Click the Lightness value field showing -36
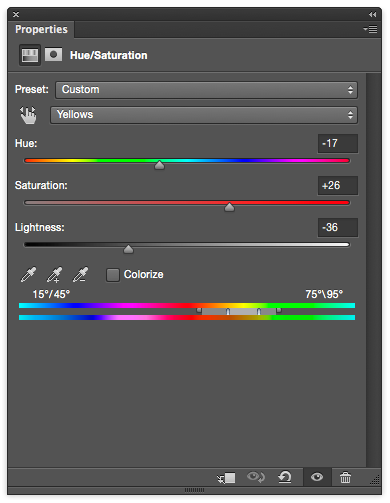Screen dimensions: 390x503 [x=338, y=228]
